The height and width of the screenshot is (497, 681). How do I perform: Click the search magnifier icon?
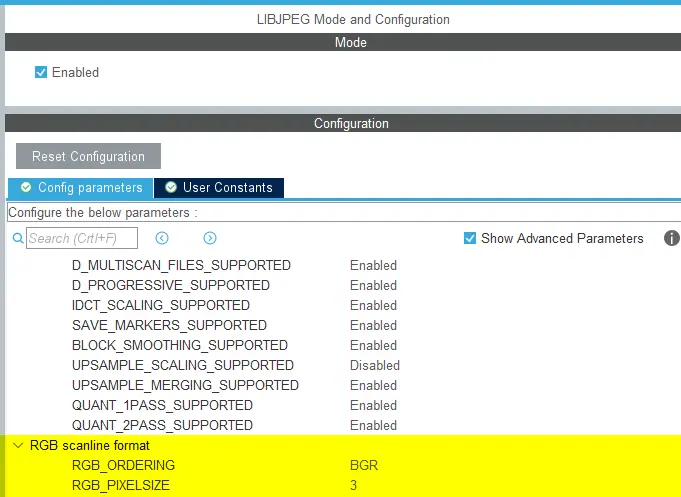pos(17,239)
